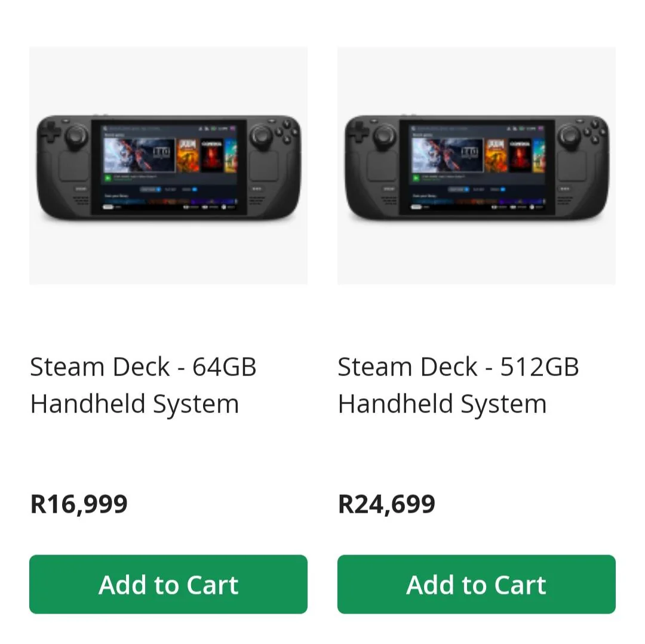
Task: Open the Steam Deck 512GB product title link
Action: click(451, 384)
